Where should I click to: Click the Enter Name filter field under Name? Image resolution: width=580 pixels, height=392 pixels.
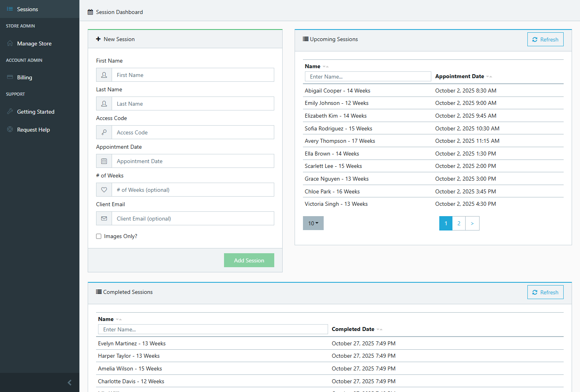368,76
